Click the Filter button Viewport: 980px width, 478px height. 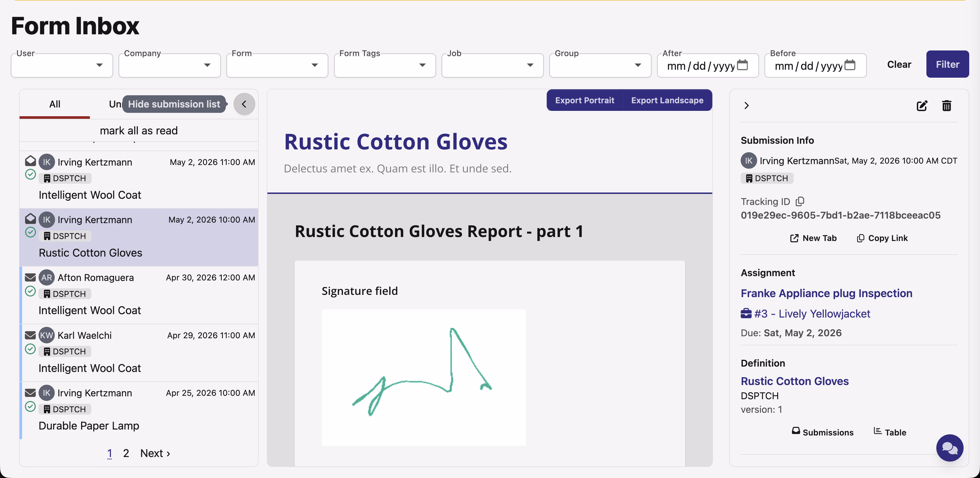947,64
